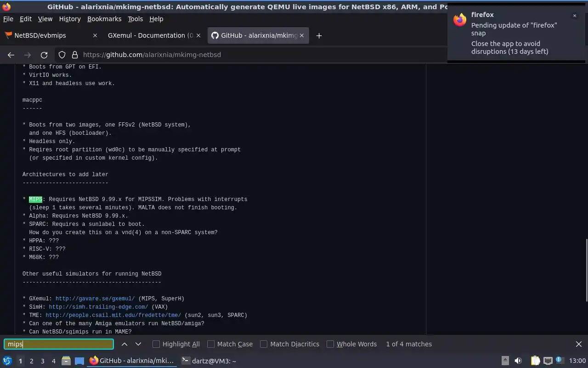Enable Highlight All checkbox

click(156, 344)
